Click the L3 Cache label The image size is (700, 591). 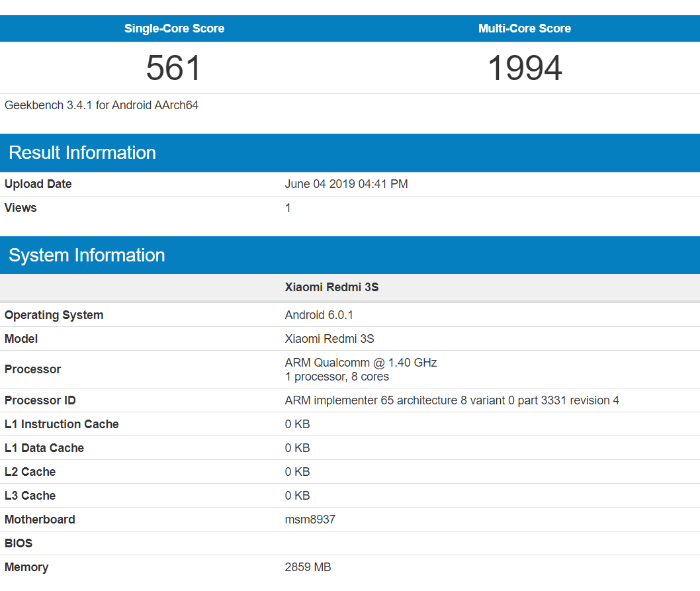30,496
